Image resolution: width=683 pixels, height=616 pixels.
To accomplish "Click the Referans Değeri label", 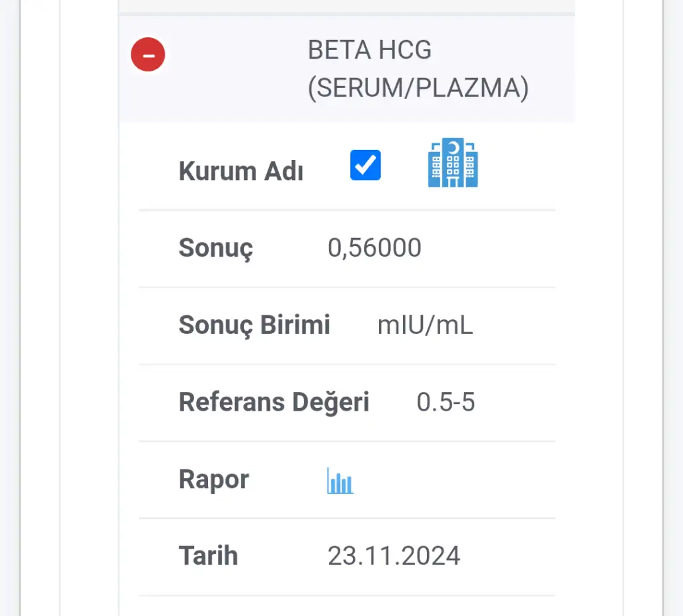I will coord(274,402).
